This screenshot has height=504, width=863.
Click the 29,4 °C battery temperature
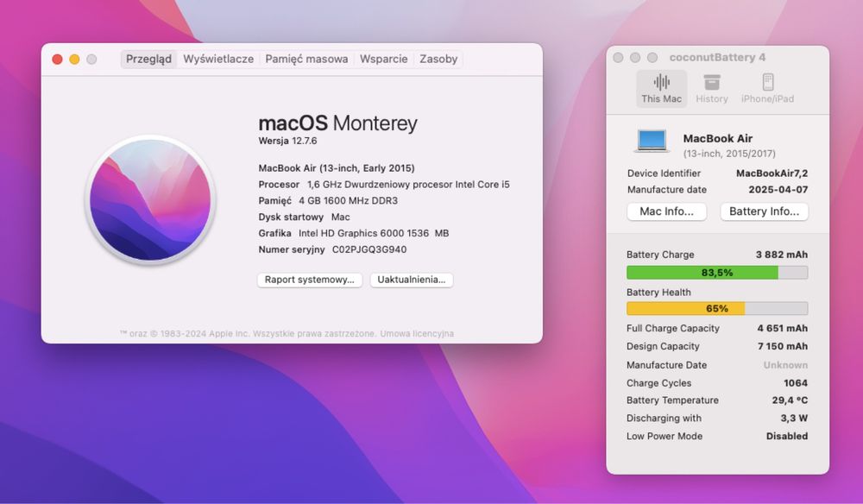tap(790, 400)
